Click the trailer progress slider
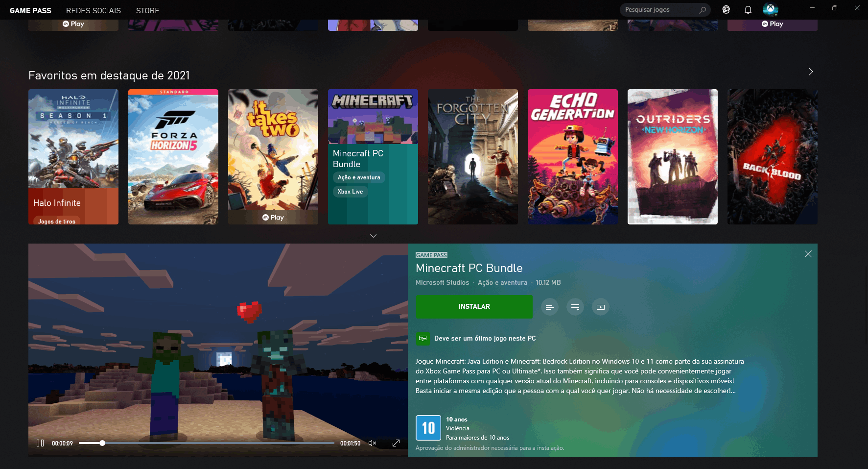The image size is (868, 469). tap(206, 443)
